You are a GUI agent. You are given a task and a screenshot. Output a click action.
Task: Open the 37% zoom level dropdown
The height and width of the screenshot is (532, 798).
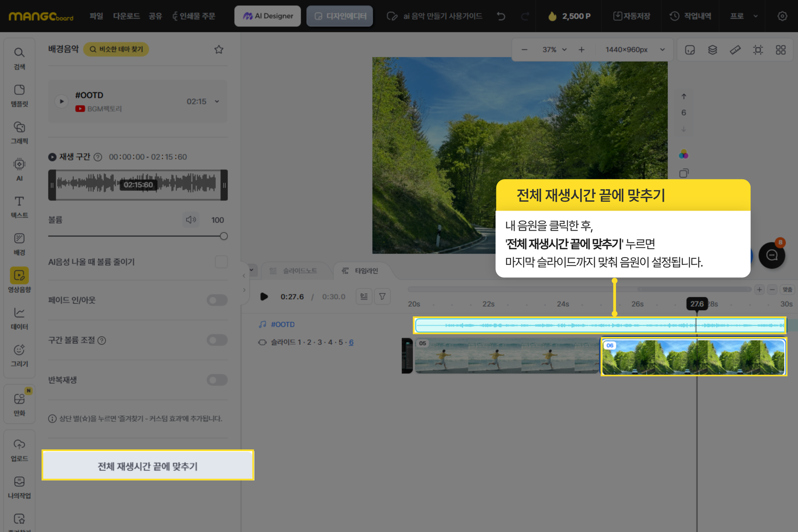[x=555, y=50]
